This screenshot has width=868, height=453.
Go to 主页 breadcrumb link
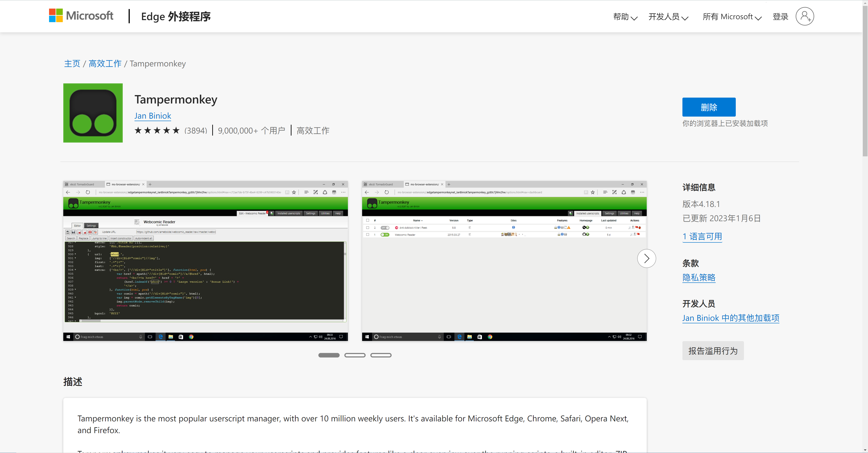click(x=72, y=64)
